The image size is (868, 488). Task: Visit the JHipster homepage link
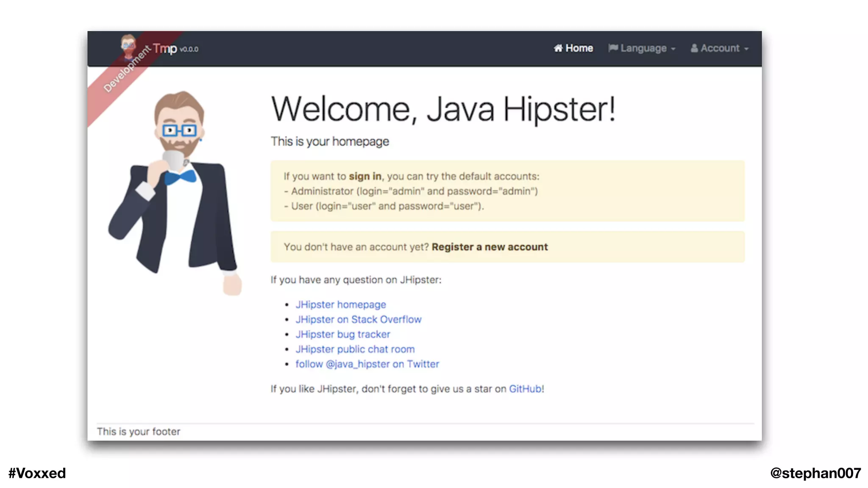pyautogui.click(x=341, y=305)
